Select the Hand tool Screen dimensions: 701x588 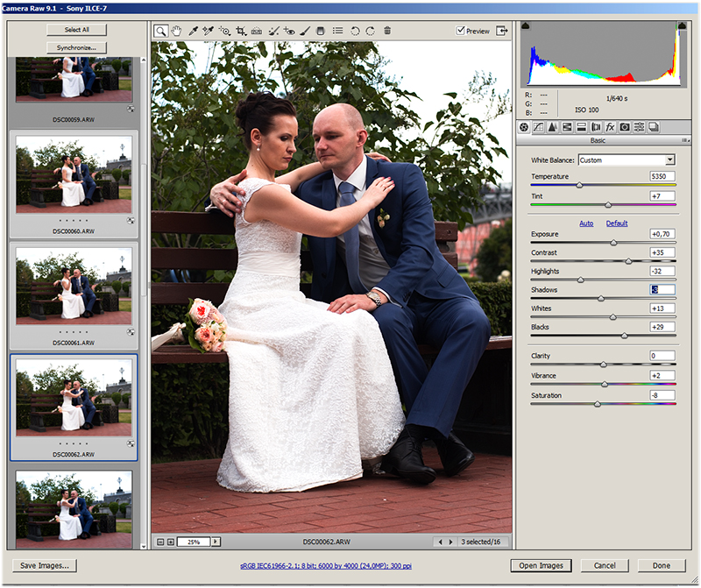point(176,31)
